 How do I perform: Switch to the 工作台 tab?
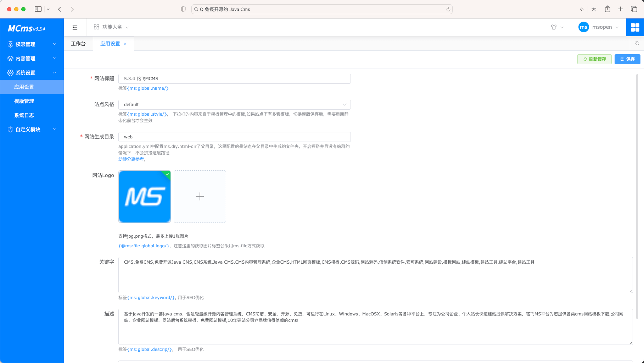pyautogui.click(x=78, y=44)
